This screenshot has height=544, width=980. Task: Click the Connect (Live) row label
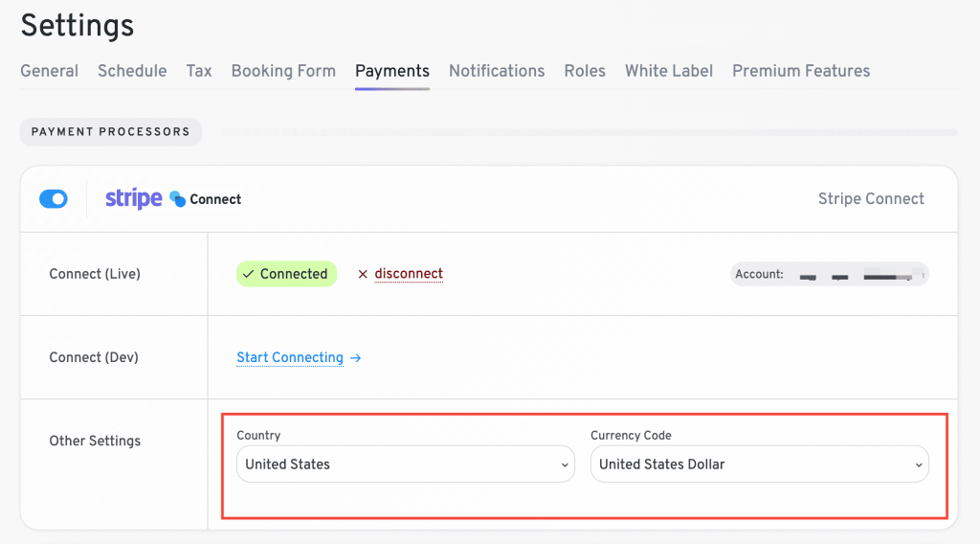pyautogui.click(x=95, y=274)
